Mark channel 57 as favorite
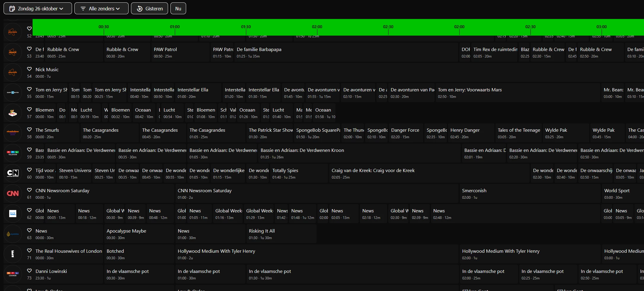 coord(29,109)
